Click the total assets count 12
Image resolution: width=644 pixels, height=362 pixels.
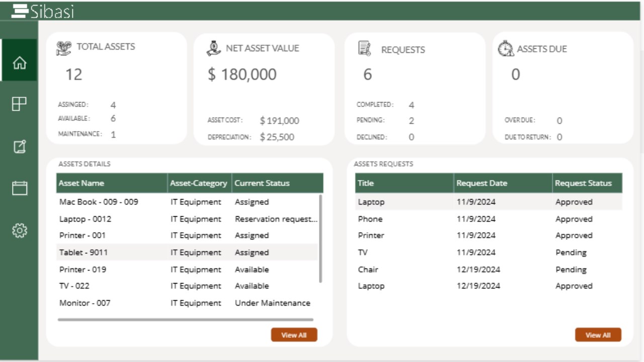tap(73, 74)
